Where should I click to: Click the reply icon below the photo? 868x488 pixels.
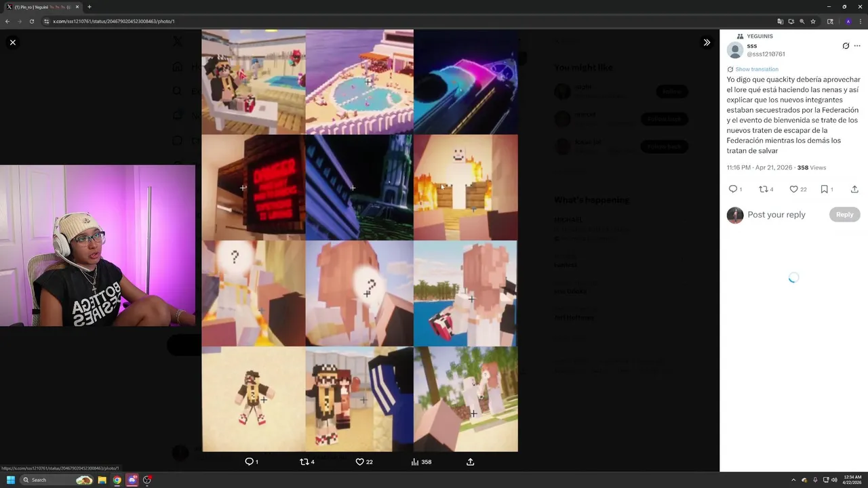coord(249,462)
